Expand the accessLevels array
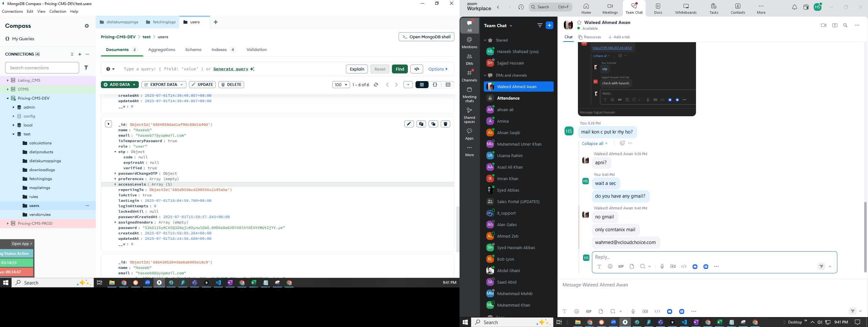868x327 pixels. (x=115, y=184)
